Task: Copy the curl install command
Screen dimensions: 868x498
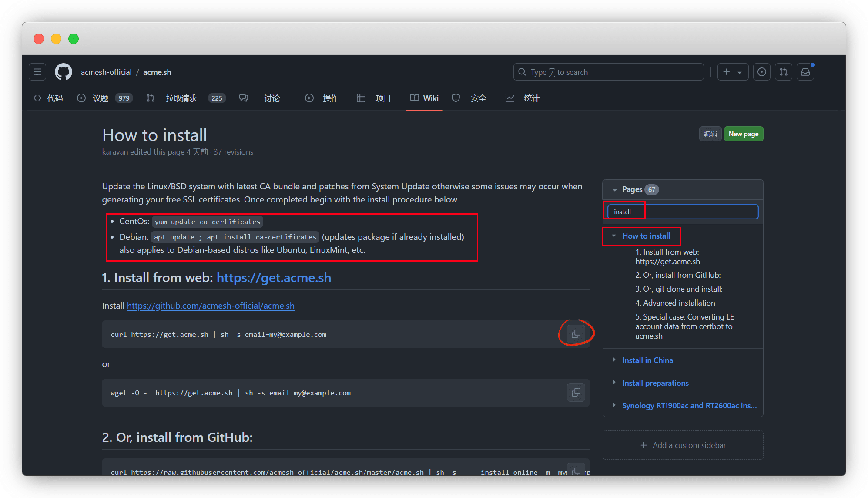Action: pos(576,334)
